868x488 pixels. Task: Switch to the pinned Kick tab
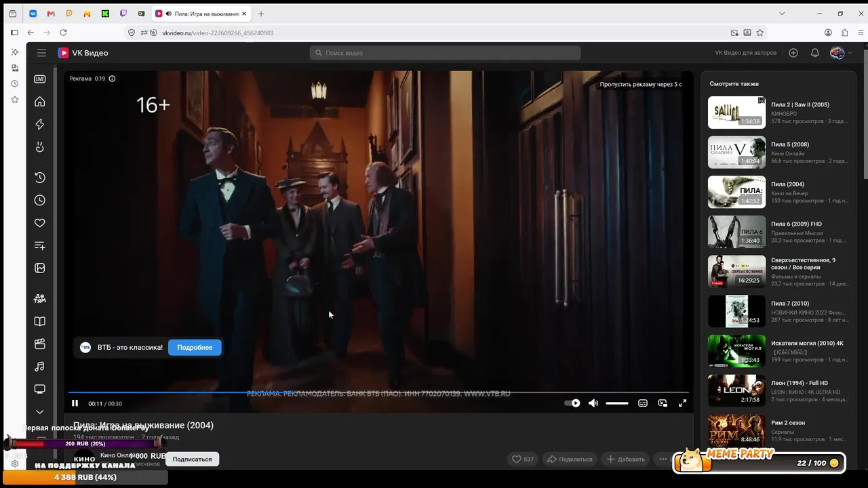(x=105, y=14)
